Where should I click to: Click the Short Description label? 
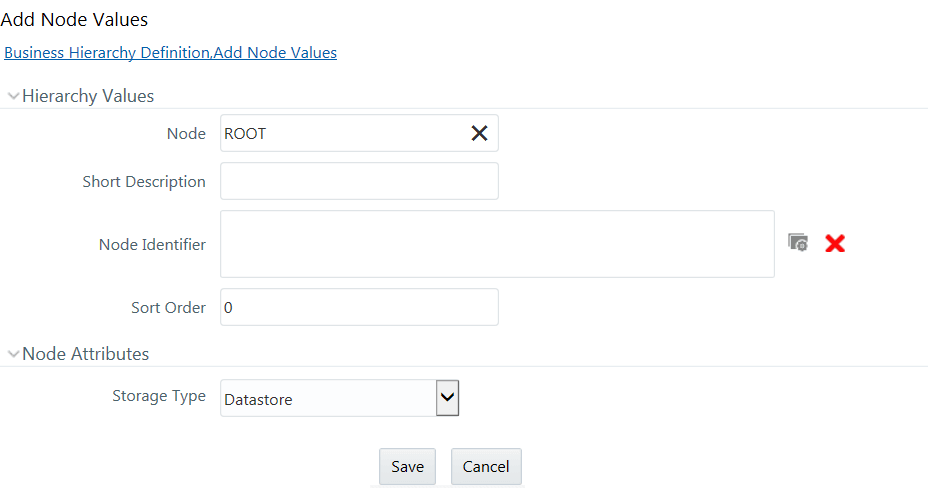[x=144, y=182]
